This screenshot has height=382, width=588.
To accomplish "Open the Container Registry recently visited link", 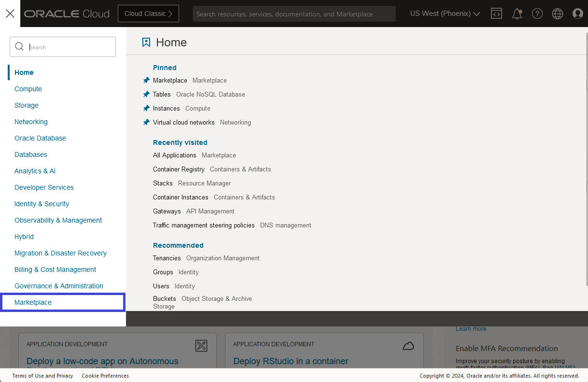I will (x=179, y=169).
